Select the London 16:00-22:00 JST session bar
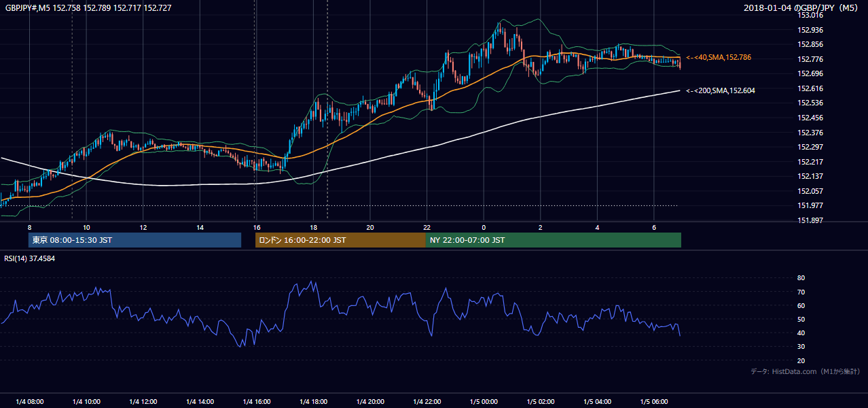Screen dimensions: 868x408 click(340, 240)
